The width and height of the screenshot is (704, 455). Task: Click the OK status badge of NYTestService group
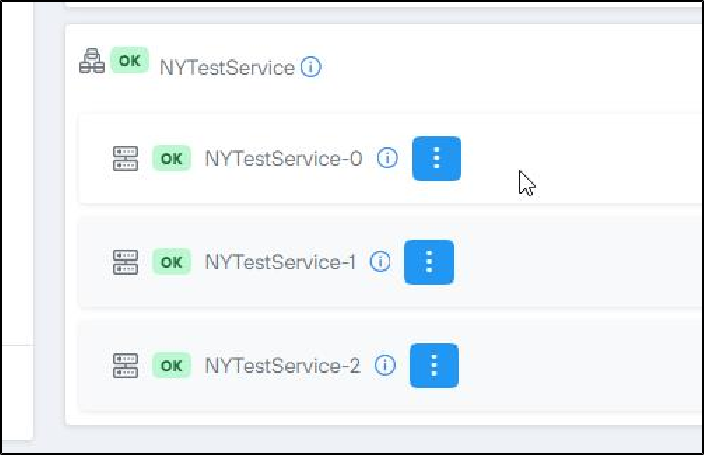pyautogui.click(x=129, y=60)
